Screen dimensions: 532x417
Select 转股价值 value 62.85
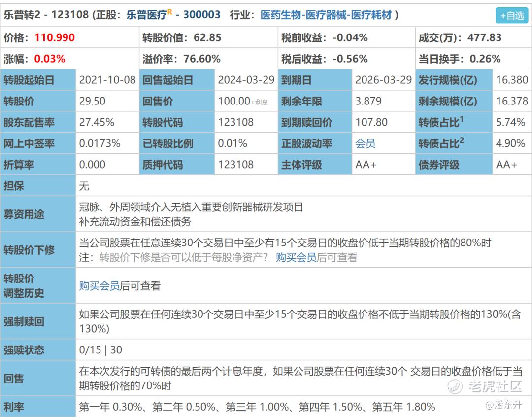[x=207, y=37]
